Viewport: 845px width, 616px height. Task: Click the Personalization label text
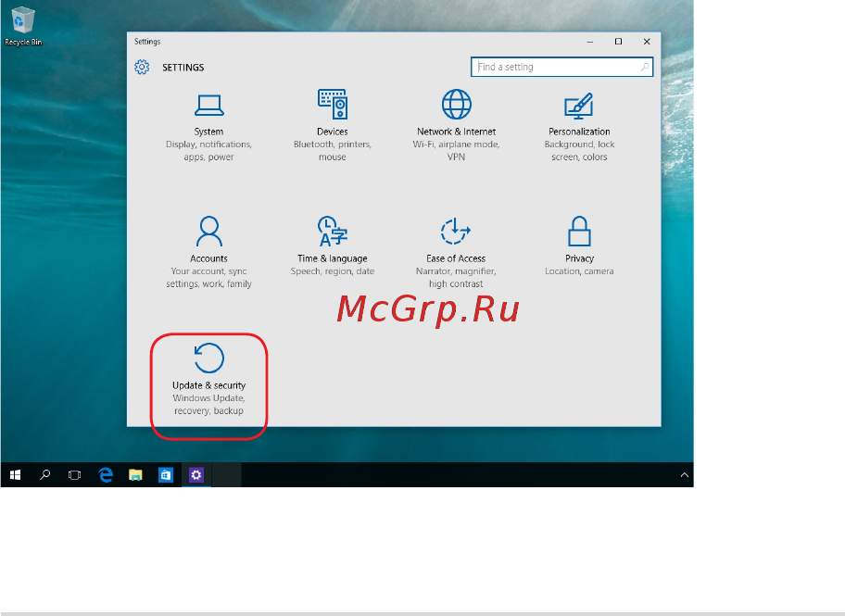[x=579, y=132]
